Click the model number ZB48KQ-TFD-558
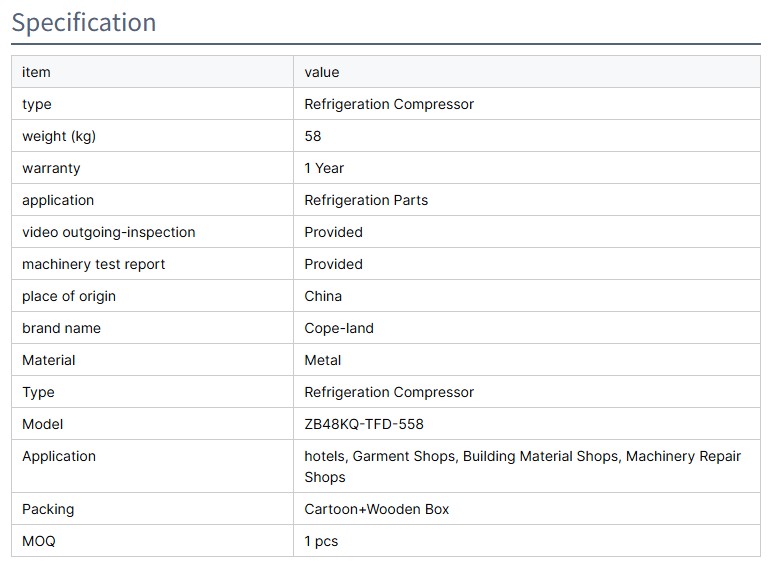This screenshot has width=773, height=571. (364, 424)
